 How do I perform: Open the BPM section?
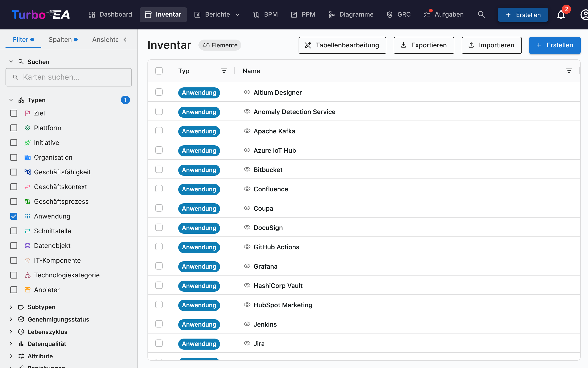tap(265, 14)
